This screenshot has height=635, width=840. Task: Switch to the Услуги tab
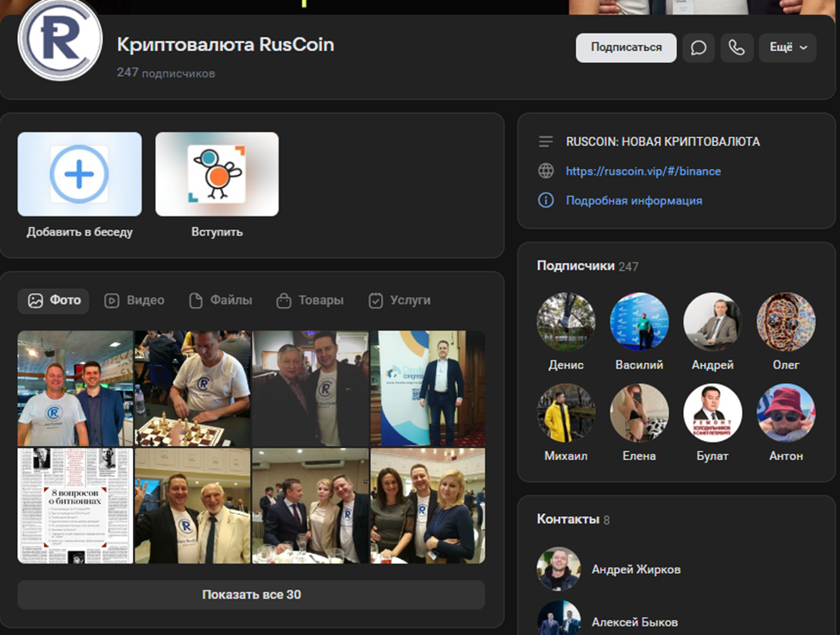click(x=399, y=300)
